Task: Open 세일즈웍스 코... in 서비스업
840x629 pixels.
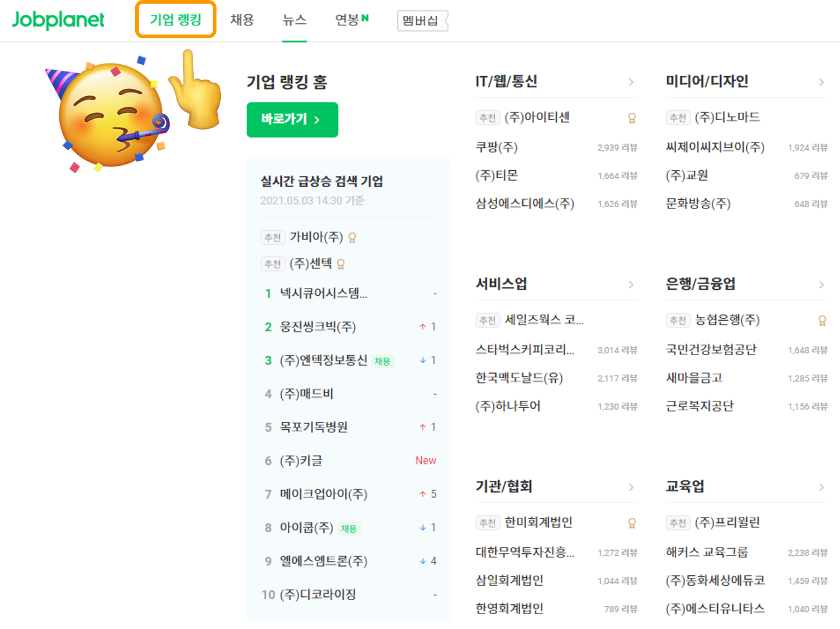Action: [x=544, y=320]
